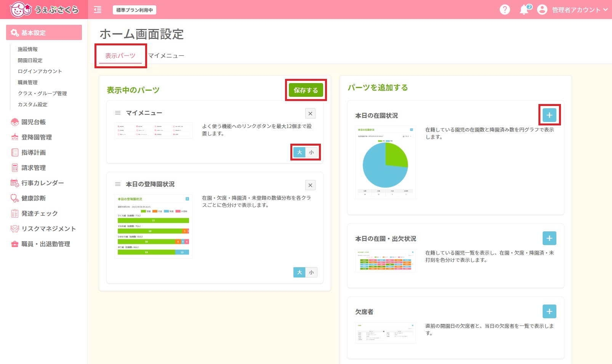Image resolution: width=612 pixels, height=364 pixels.
Task: Select the 表示パーツ tab
Action: click(120, 56)
